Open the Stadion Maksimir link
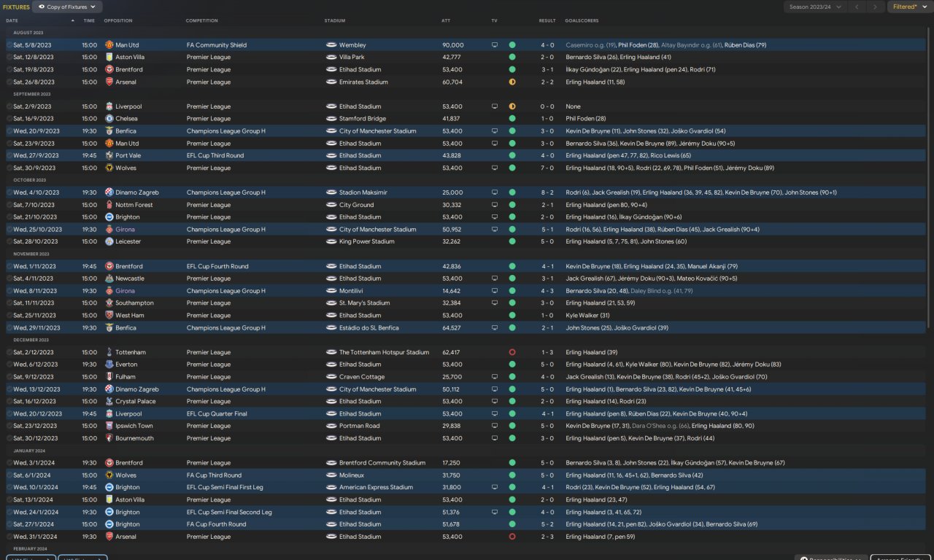The width and height of the screenshot is (934, 560). (363, 192)
